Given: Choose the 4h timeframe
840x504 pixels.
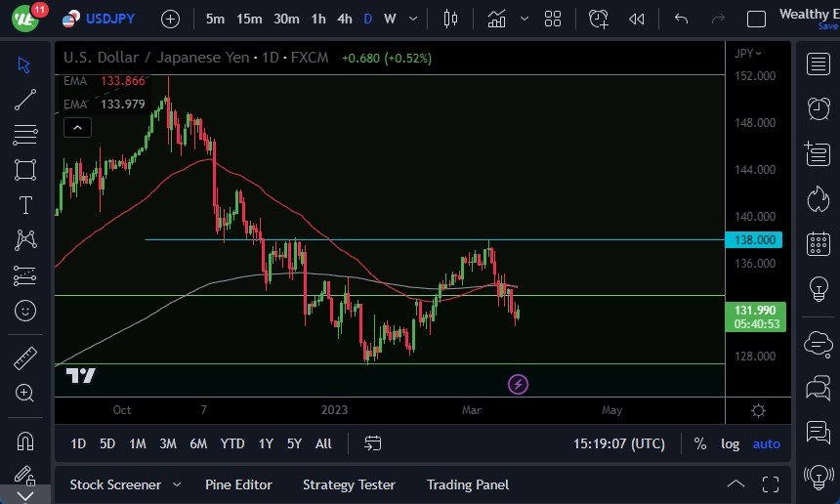Looking at the screenshot, I should click(x=344, y=19).
